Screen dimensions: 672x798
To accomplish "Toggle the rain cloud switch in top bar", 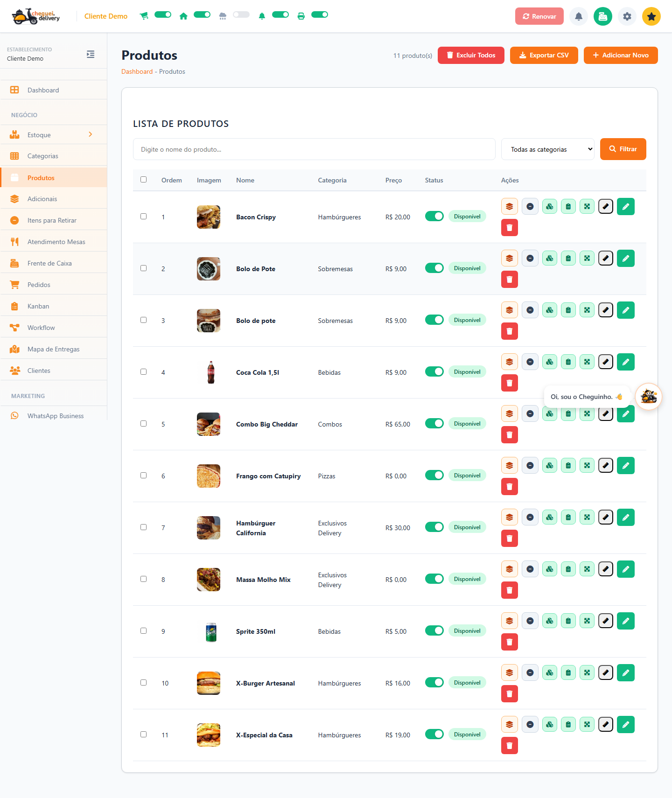I will pos(241,14).
